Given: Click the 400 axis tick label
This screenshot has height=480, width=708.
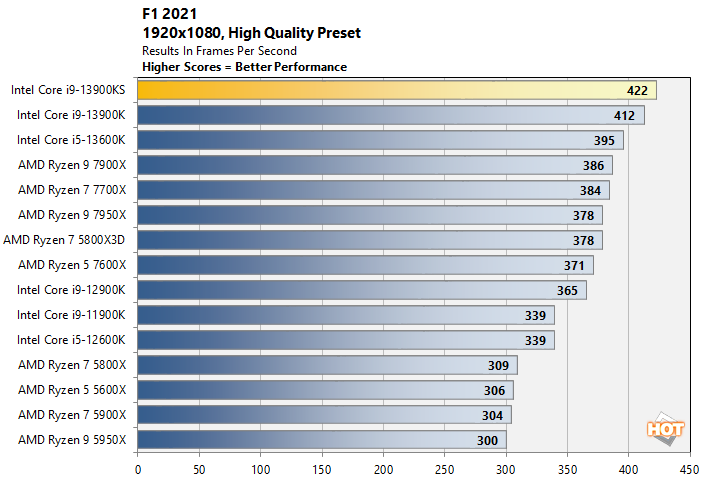Looking at the screenshot, I should point(629,470).
